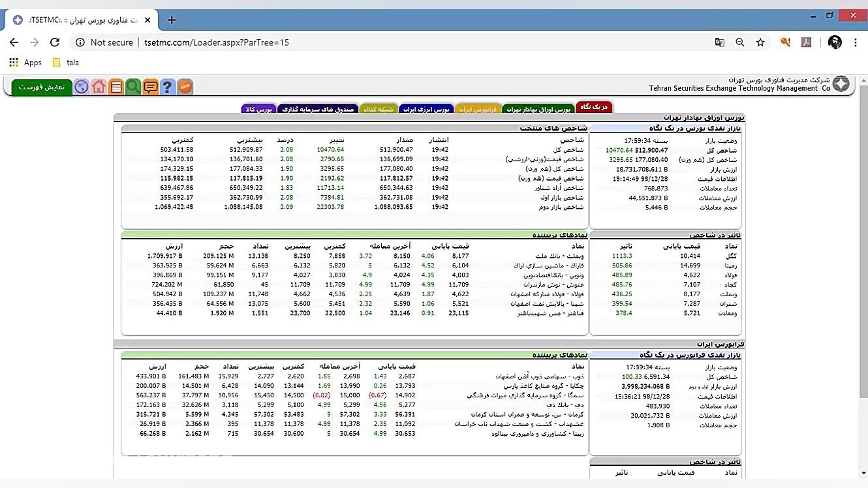The height and width of the screenshot is (488, 868).
Task: Click the شاخص آزاد شناور index row label
Action: [558, 188]
